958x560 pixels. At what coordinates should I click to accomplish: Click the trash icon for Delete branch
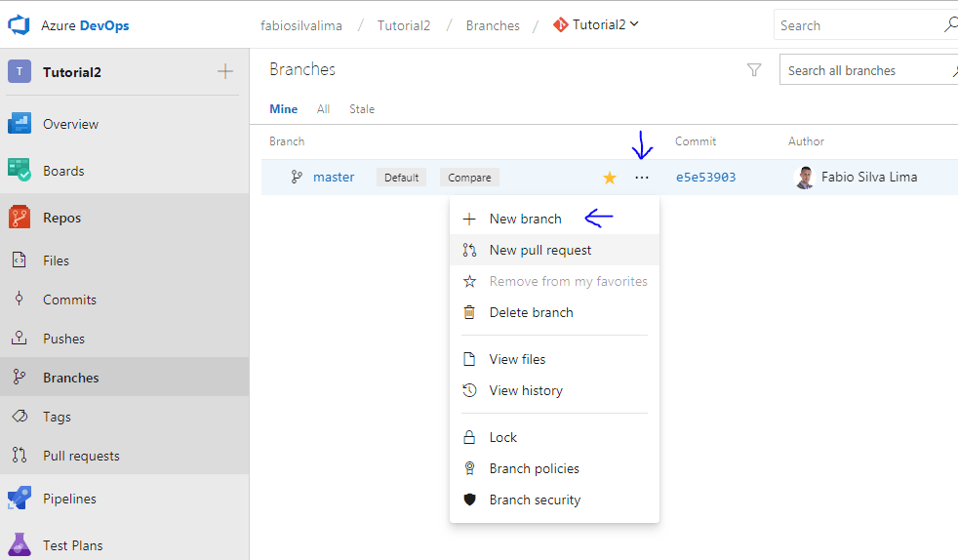coord(469,312)
